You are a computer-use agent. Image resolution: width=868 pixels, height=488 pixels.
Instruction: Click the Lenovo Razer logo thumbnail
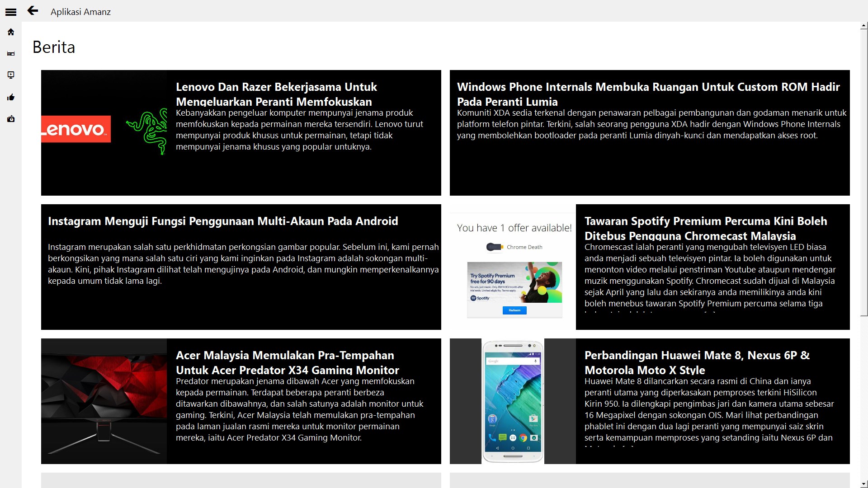click(x=104, y=132)
